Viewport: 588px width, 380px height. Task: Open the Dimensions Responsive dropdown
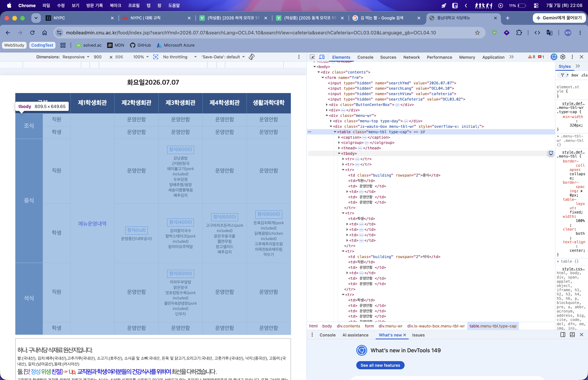point(76,57)
